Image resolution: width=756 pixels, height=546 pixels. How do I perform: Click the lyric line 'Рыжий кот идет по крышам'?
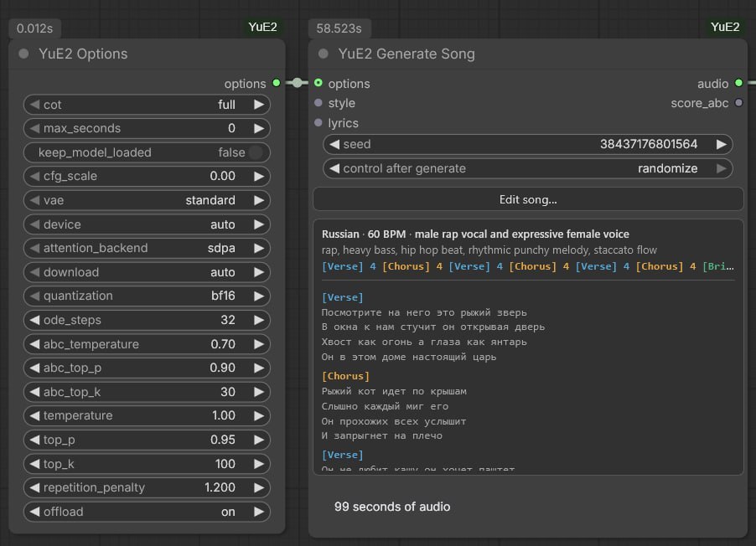click(394, 391)
